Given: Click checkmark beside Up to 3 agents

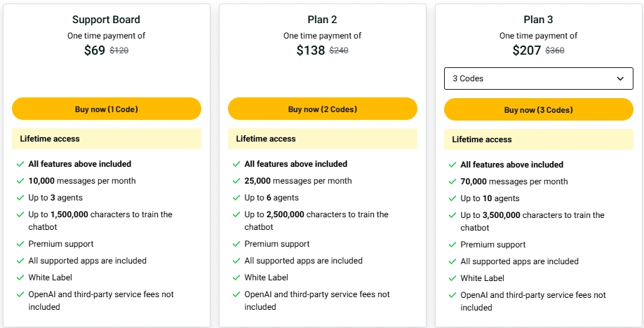Looking at the screenshot, I should (20, 198).
